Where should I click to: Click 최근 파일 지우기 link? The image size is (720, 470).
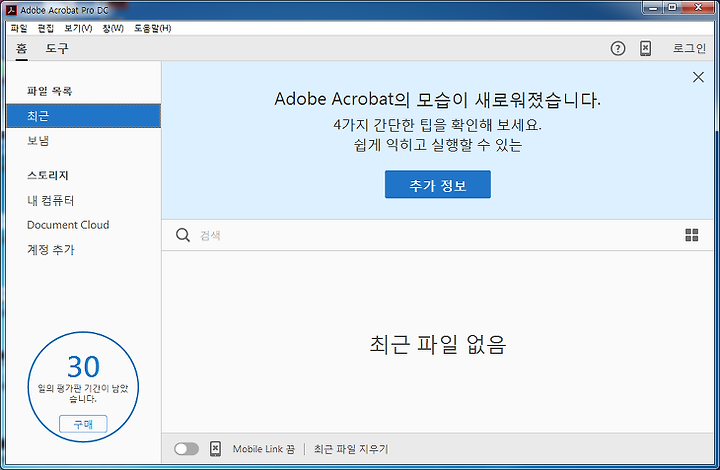(x=351, y=449)
